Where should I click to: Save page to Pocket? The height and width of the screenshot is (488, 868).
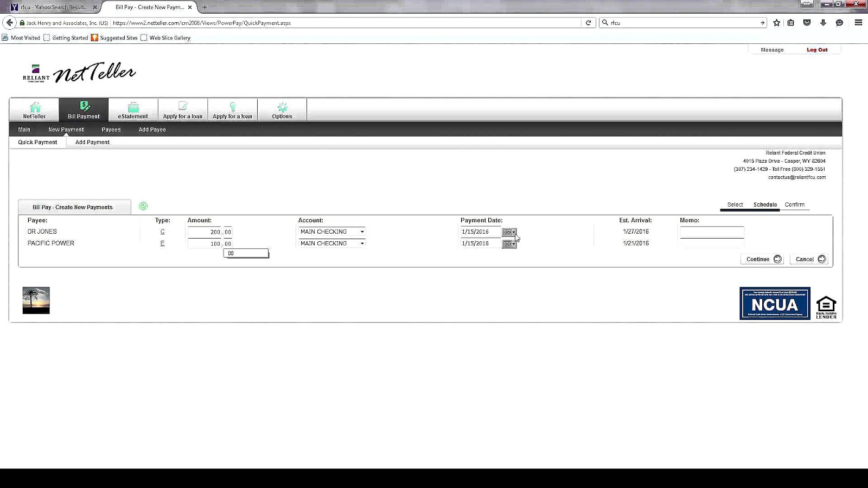tap(807, 23)
